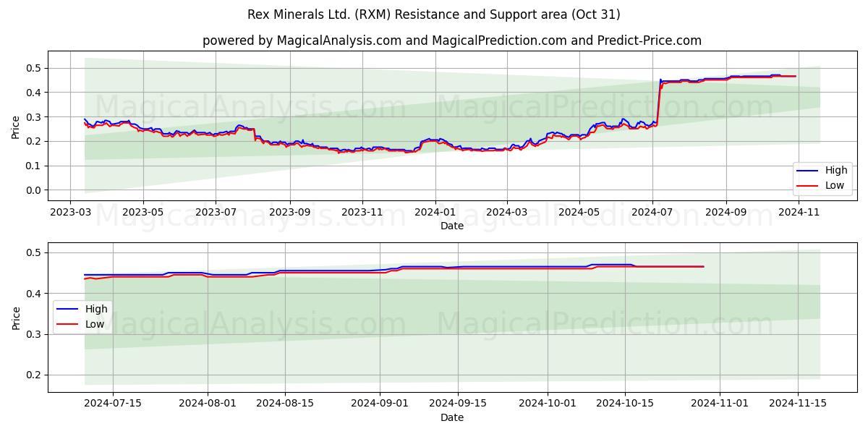
Task: Click the '2023-11' x-axis label
Action: tap(362, 213)
